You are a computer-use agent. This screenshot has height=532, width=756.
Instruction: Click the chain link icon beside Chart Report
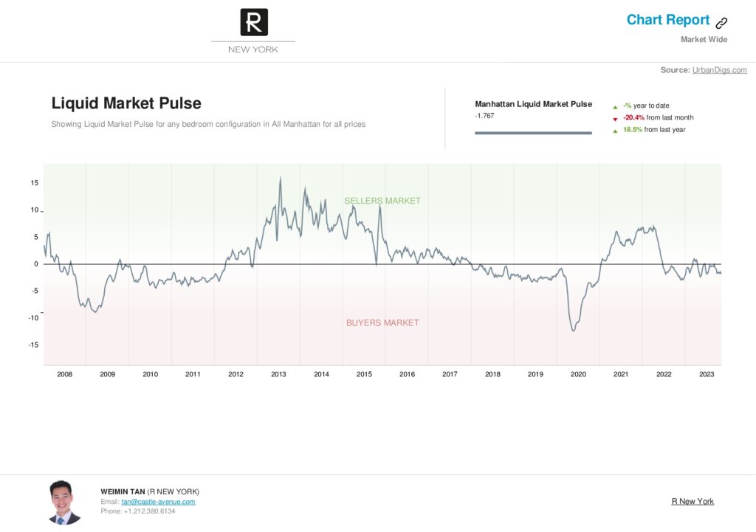(x=721, y=23)
